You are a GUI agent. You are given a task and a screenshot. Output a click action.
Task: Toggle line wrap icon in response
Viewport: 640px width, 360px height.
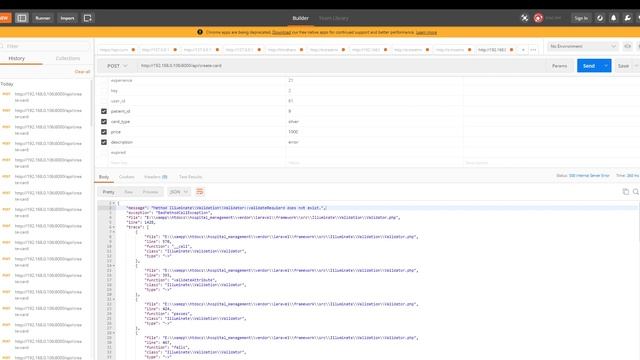[200, 191]
